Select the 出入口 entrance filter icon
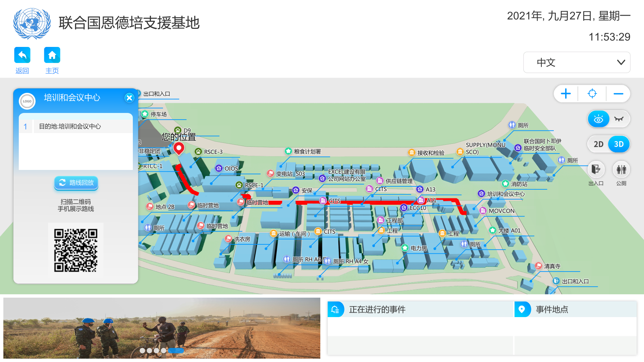Screen dimensions: 644x362 click(596, 170)
